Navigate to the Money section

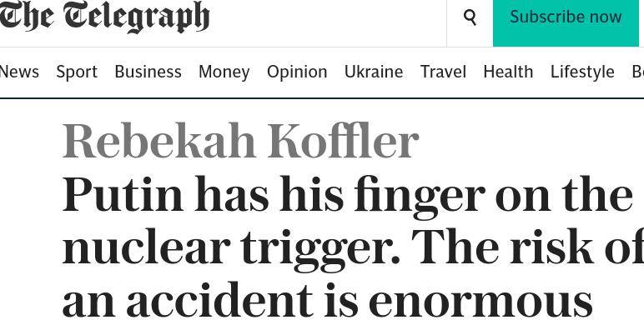click(224, 72)
